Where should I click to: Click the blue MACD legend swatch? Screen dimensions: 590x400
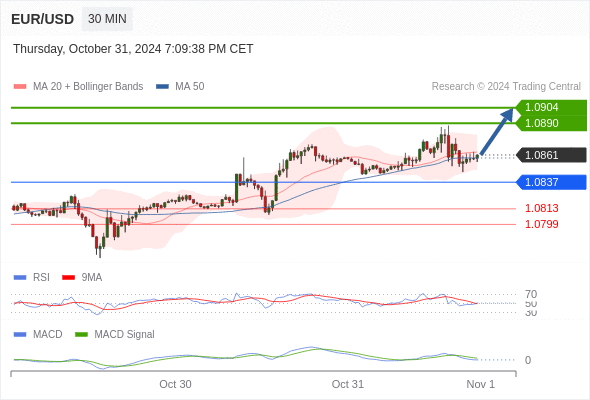tap(20, 334)
